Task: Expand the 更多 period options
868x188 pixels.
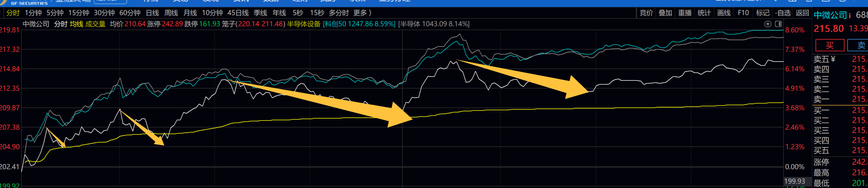Action: click(362, 13)
